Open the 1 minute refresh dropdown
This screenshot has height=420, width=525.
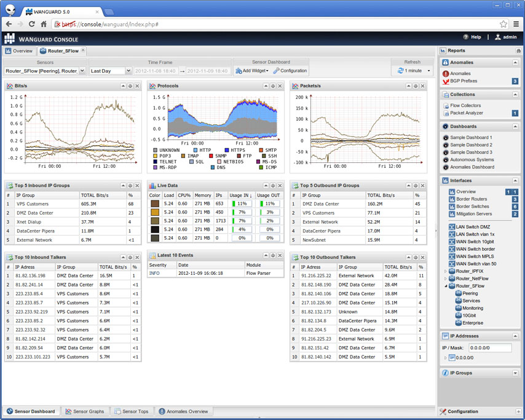(x=414, y=71)
